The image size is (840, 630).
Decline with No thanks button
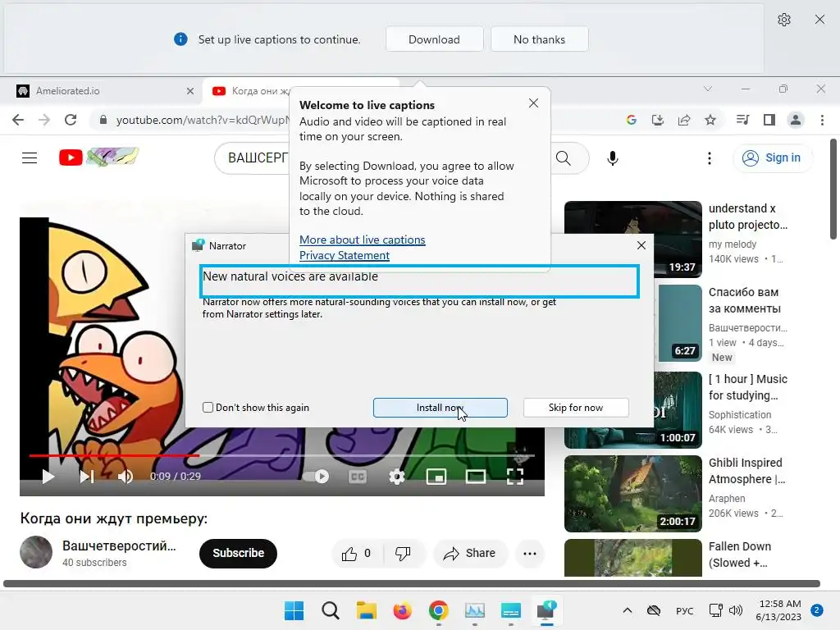tap(539, 39)
